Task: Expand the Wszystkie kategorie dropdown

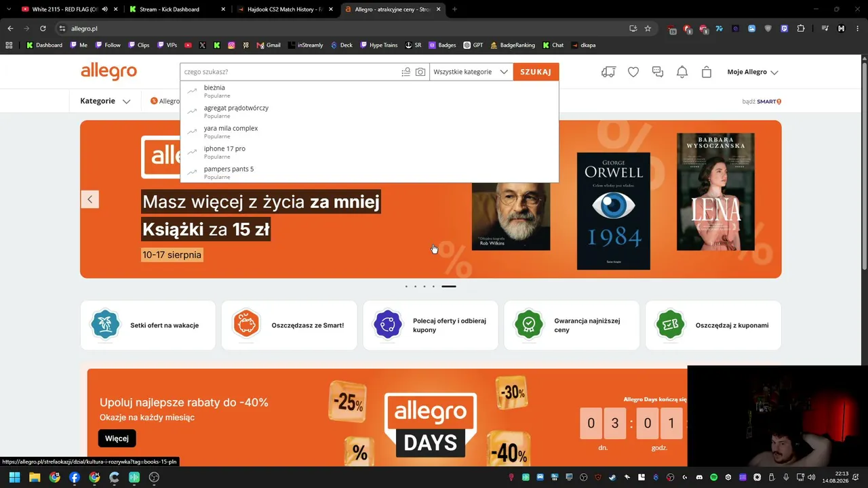Action: coord(471,72)
